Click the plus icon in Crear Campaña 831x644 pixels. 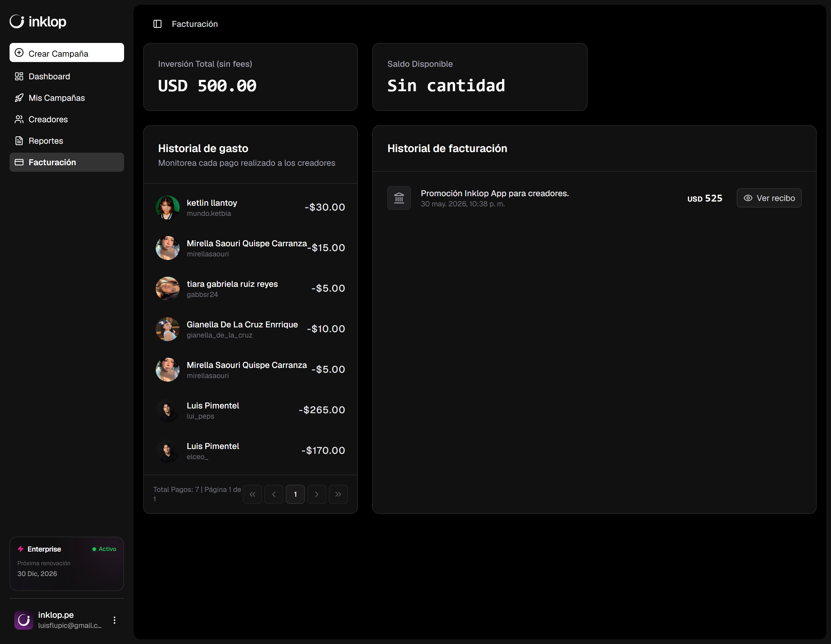pyautogui.click(x=19, y=53)
